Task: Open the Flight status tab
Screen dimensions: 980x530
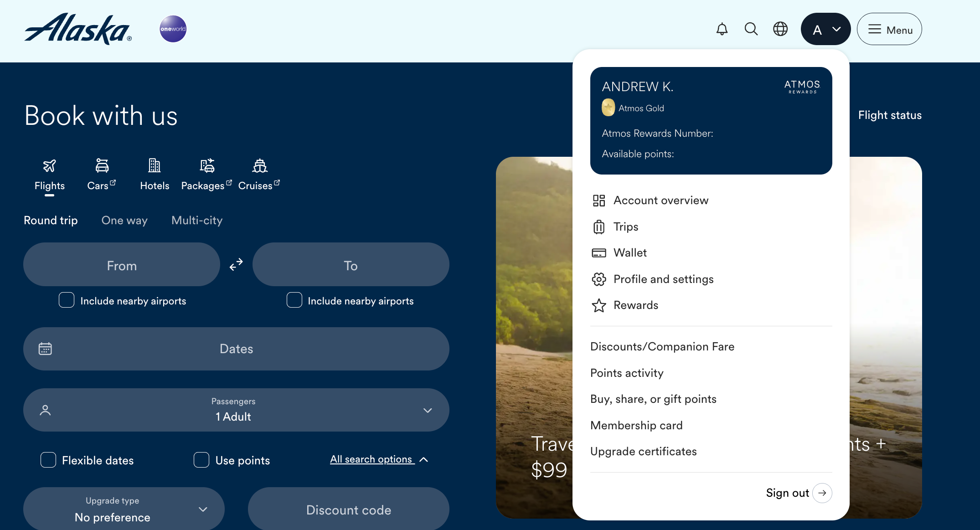Action: pos(890,115)
